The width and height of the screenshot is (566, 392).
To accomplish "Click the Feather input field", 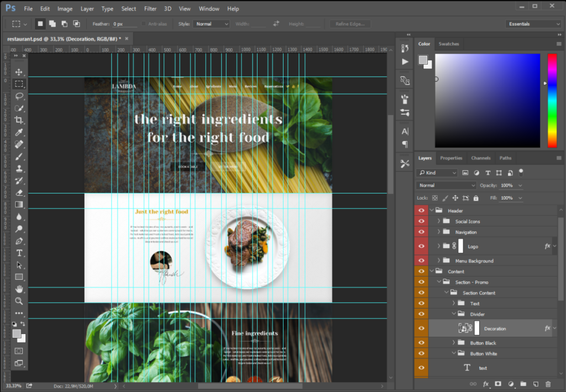I will 124,24.
